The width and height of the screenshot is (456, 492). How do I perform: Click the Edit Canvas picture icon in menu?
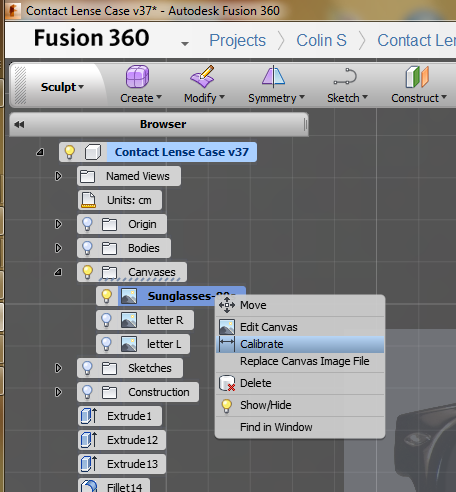pos(227,327)
